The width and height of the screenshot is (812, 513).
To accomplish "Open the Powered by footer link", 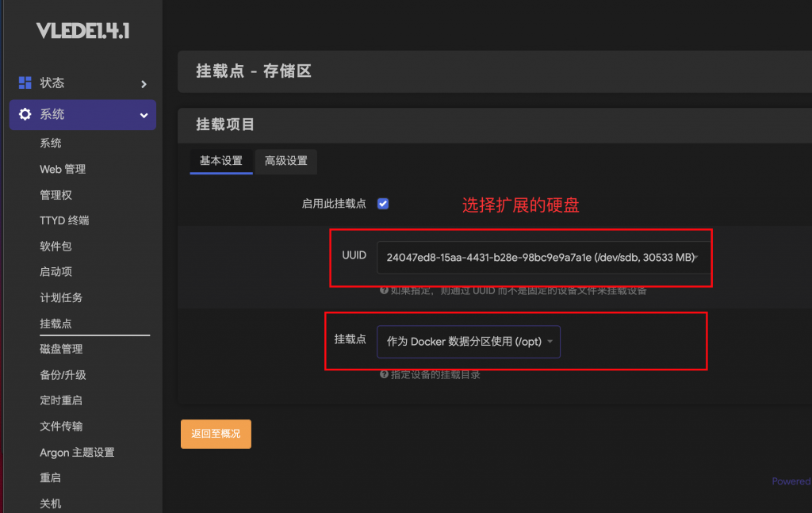I will (x=791, y=481).
